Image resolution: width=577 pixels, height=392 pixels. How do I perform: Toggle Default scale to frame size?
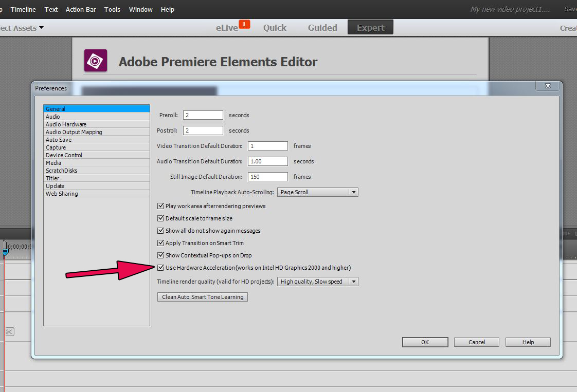(x=160, y=218)
